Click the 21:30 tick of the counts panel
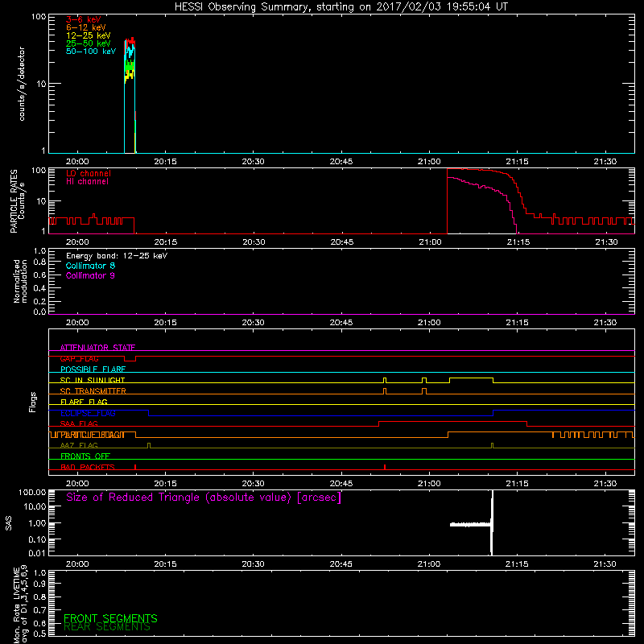The width and height of the screenshot is (644, 644). point(605,162)
